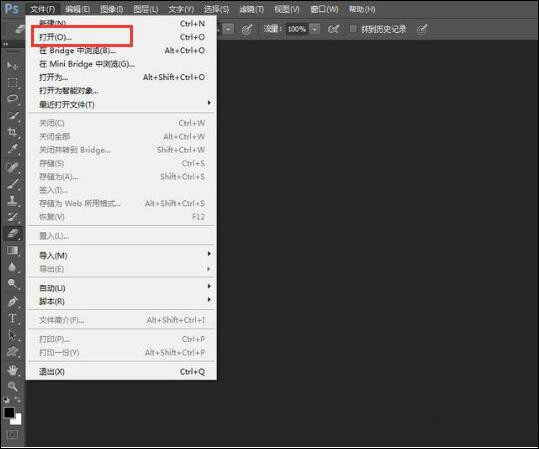Click the black foreground color swatch
This screenshot has height=449, width=539.
point(9,413)
